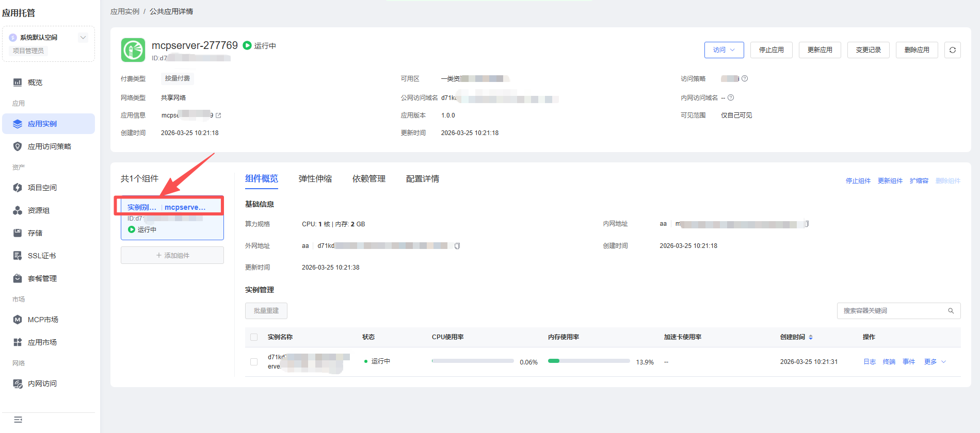Click the help icon next to 内网访问域名
Screen dimensions: 980x433
(x=731, y=98)
